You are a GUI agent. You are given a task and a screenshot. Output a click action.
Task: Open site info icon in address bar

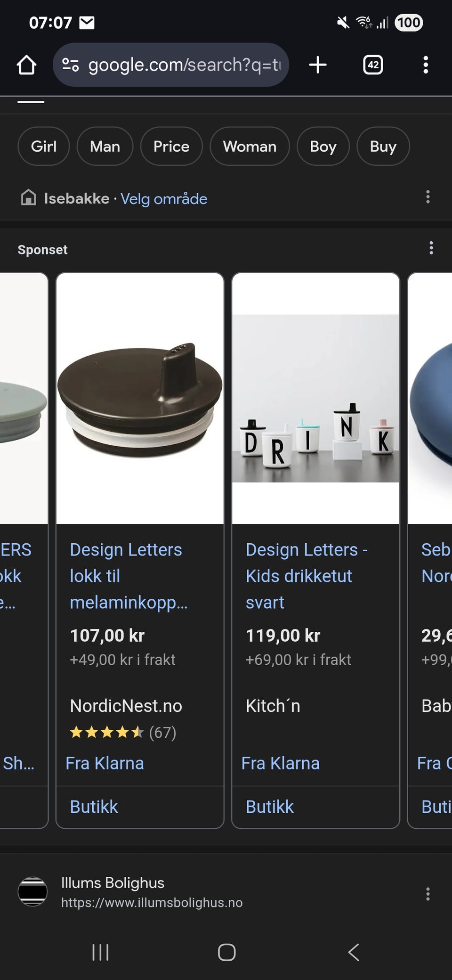(71, 65)
